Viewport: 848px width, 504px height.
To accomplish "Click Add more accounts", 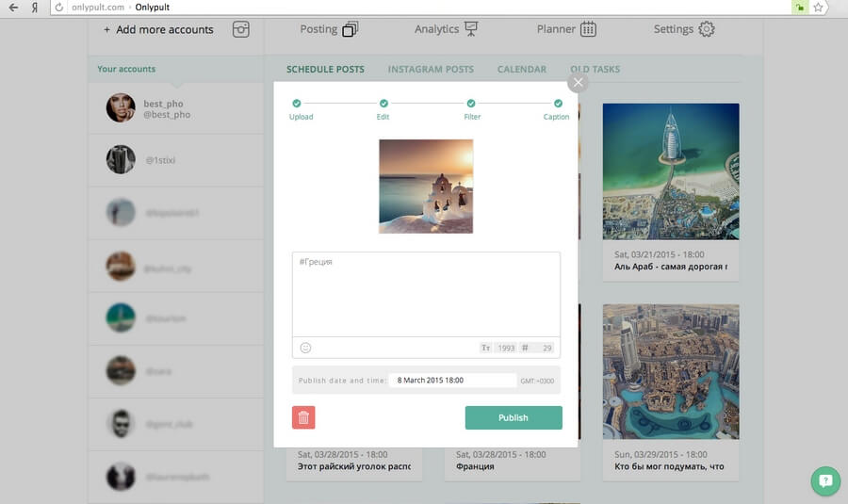I will [158, 29].
